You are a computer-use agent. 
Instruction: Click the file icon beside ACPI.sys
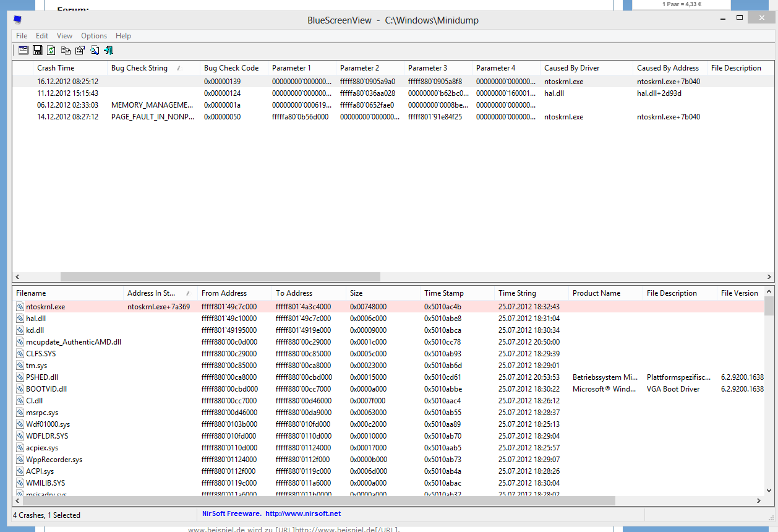click(x=20, y=471)
